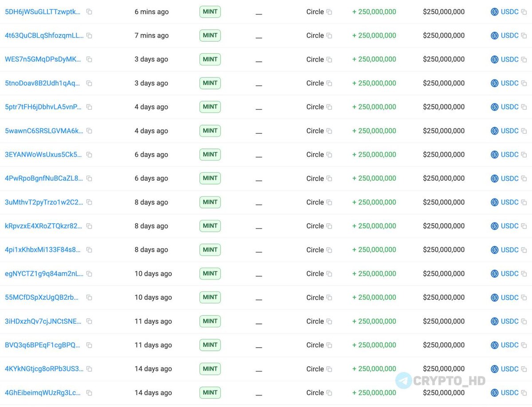Open USDC token link in BVQ3q6BPEqF1cgBPQ row
This screenshot has height=407, width=532.
509,345
